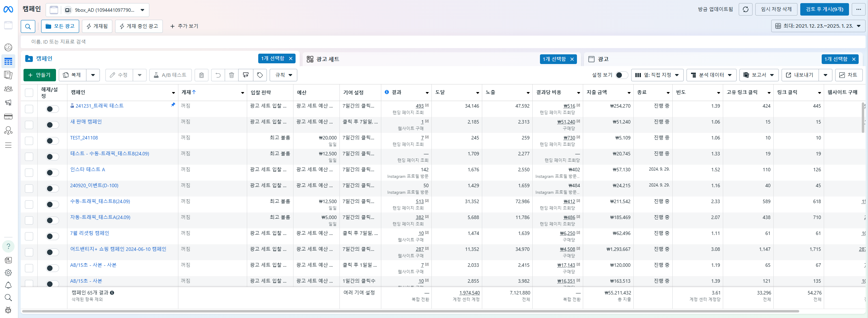This screenshot has height=318, width=868.
Task: Click the search filter magnifier button
Action: tap(28, 26)
